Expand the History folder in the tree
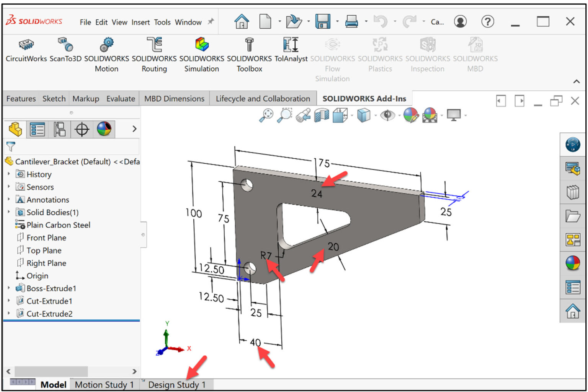This screenshot has height=392, width=588. [x=9, y=174]
